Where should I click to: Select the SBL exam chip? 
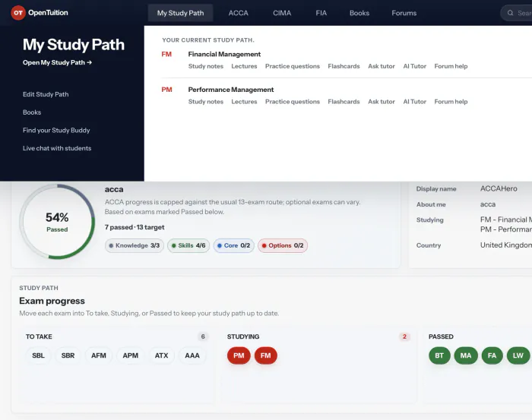38,355
